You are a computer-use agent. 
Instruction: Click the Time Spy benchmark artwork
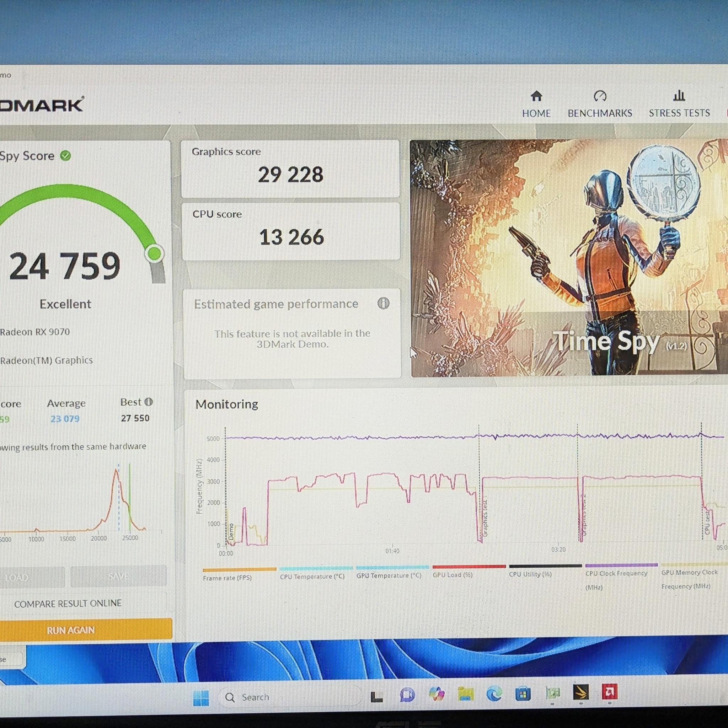[x=569, y=258]
